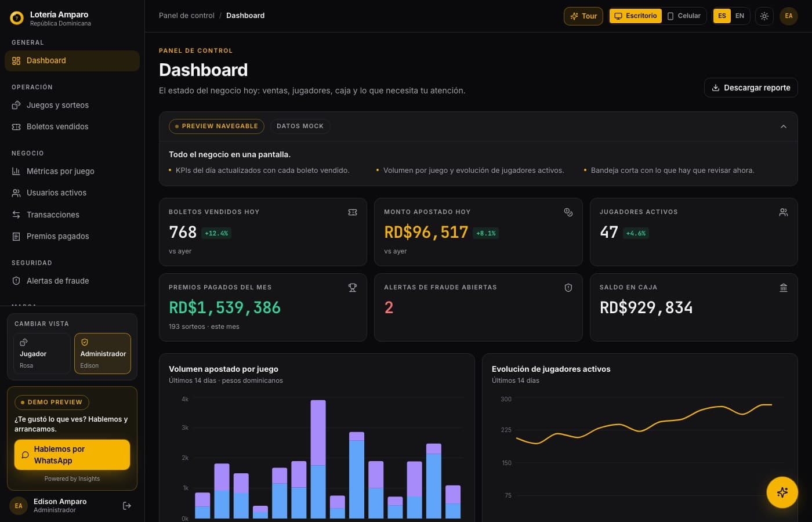Click Hablemos por WhatsApp button
The height and width of the screenshot is (522, 812).
[x=72, y=455]
